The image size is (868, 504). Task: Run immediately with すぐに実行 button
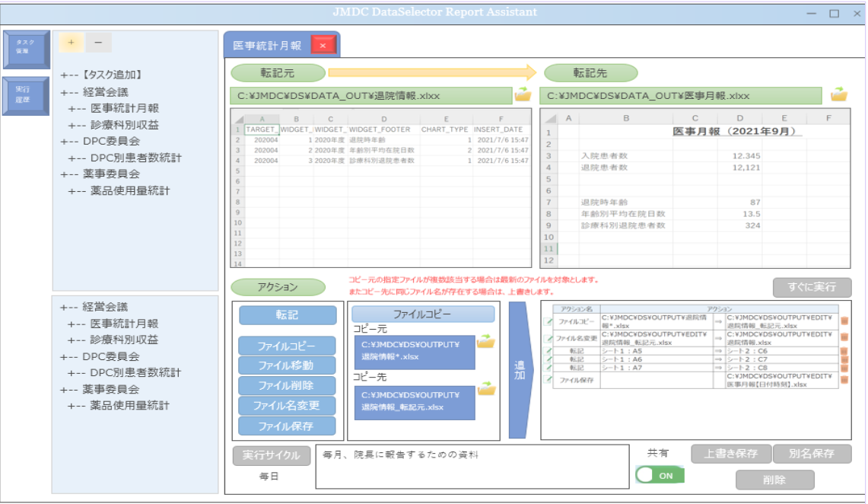[x=812, y=287]
